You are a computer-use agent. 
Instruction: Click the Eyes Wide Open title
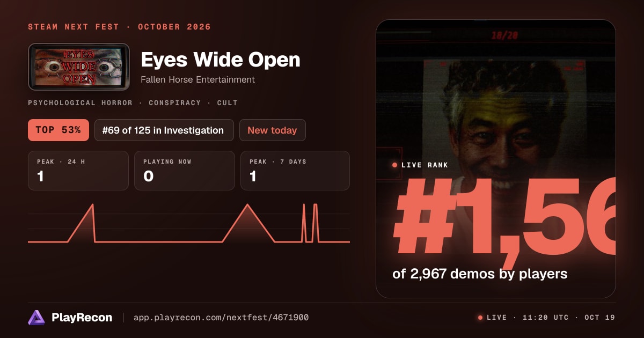(x=221, y=60)
